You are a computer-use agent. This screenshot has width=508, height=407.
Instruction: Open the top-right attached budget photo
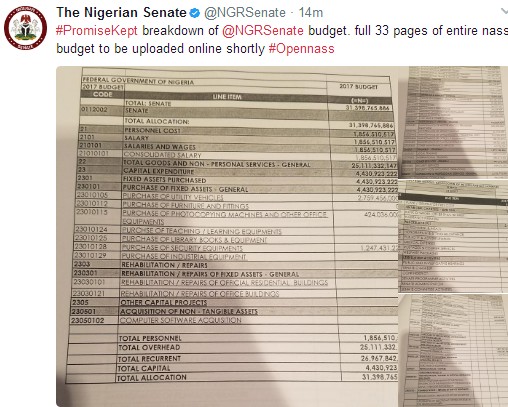(x=454, y=122)
